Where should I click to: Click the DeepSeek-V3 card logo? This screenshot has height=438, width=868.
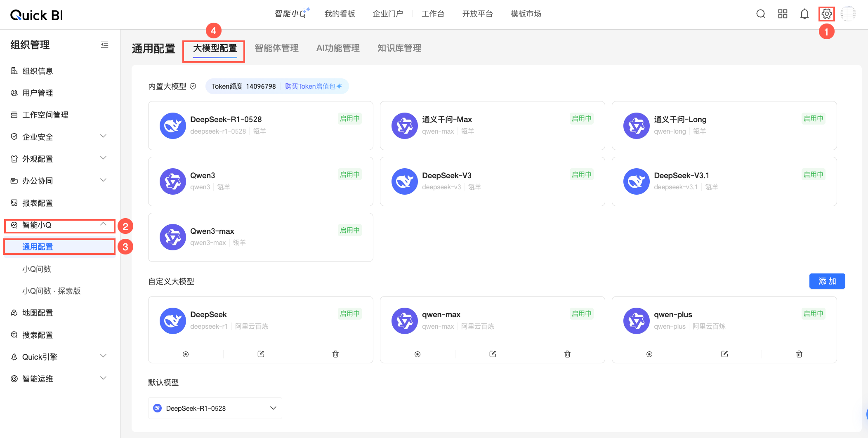coord(404,181)
